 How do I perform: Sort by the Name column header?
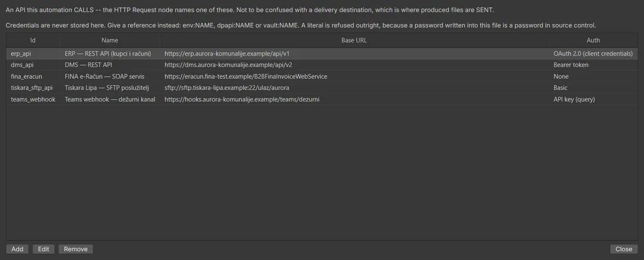pyautogui.click(x=110, y=40)
